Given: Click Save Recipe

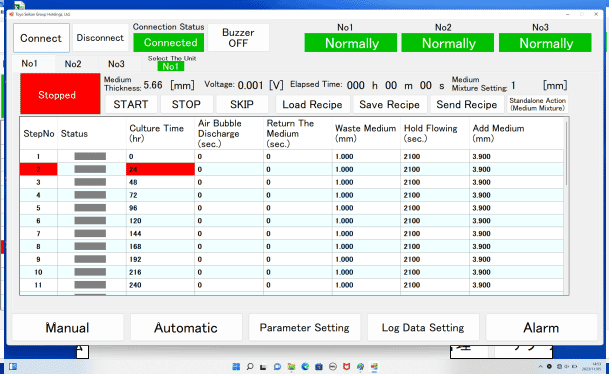Looking at the screenshot, I should 390,105.
